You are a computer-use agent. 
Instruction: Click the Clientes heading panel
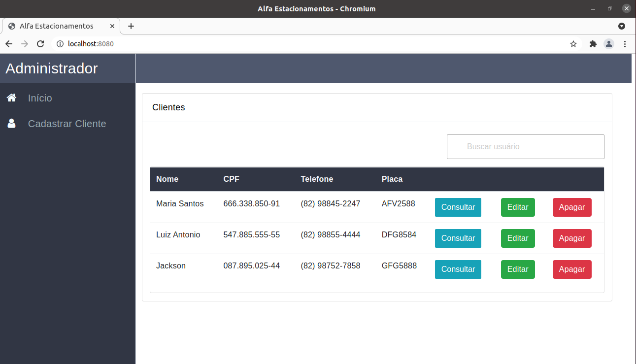(x=168, y=107)
